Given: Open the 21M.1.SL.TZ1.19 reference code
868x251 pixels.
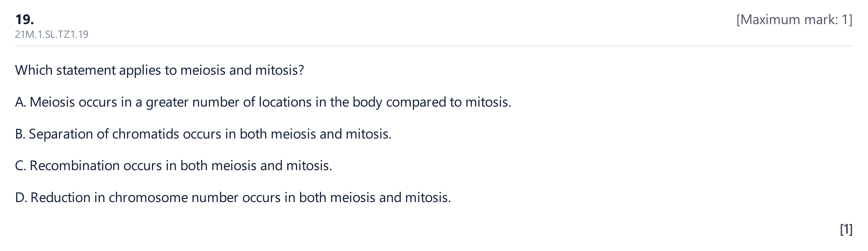Looking at the screenshot, I should click(52, 34).
